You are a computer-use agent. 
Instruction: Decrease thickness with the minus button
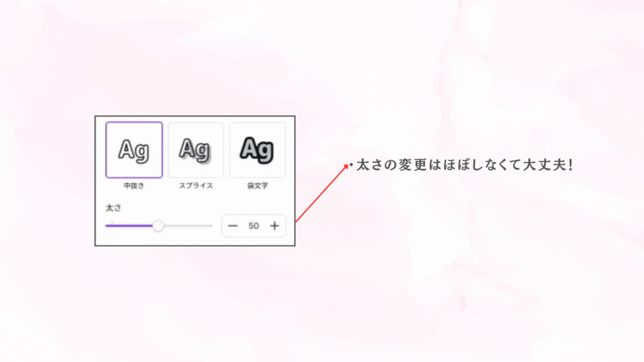click(233, 226)
